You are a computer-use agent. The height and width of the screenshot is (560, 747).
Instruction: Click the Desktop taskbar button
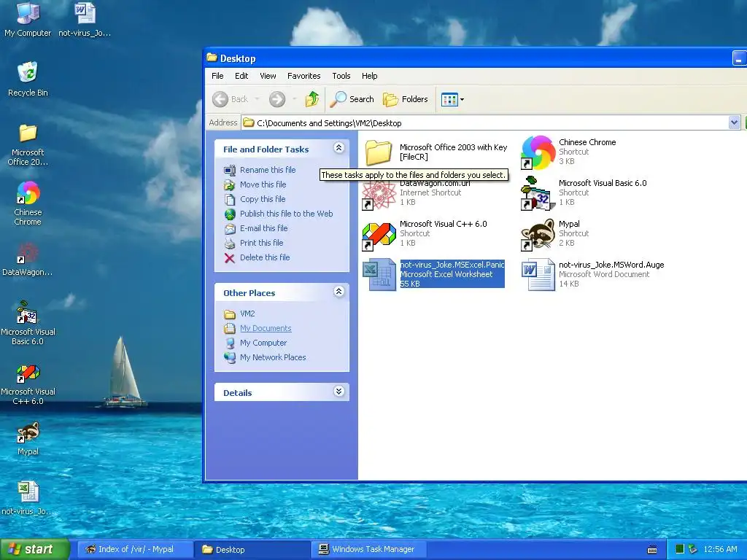pos(252,550)
